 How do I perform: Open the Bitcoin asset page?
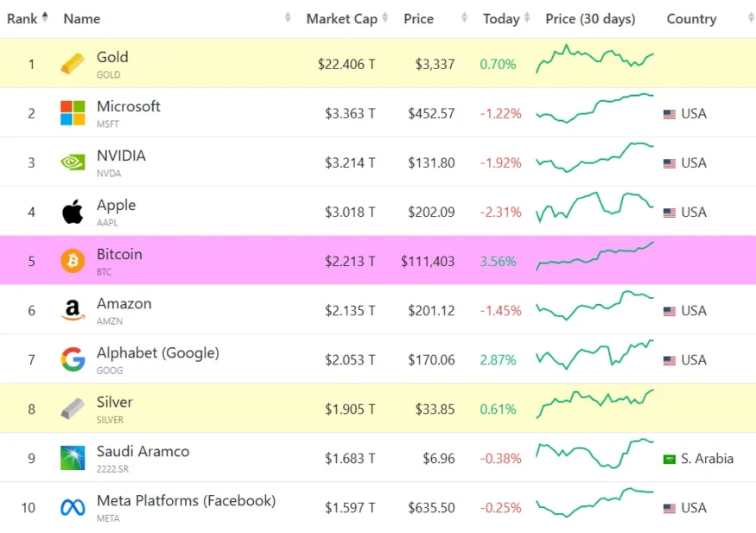(119, 254)
